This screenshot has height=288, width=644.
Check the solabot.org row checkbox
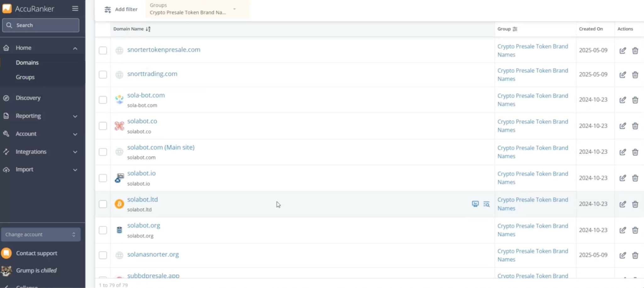pos(103,230)
